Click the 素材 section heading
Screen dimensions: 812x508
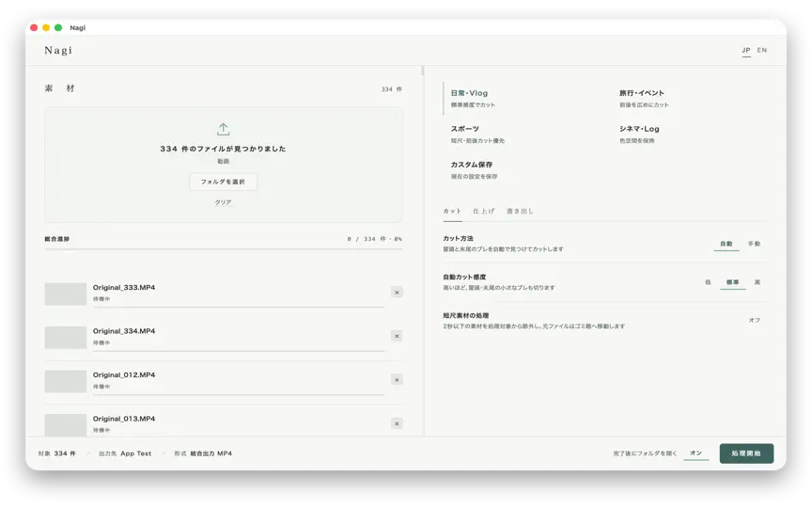(x=59, y=88)
